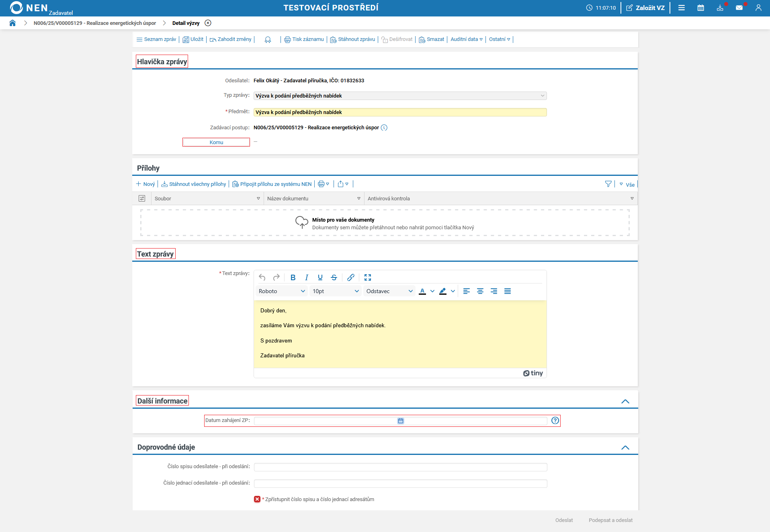The height and width of the screenshot is (532, 770).
Task: Toggle bold formatting in editor
Action: click(x=293, y=277)
